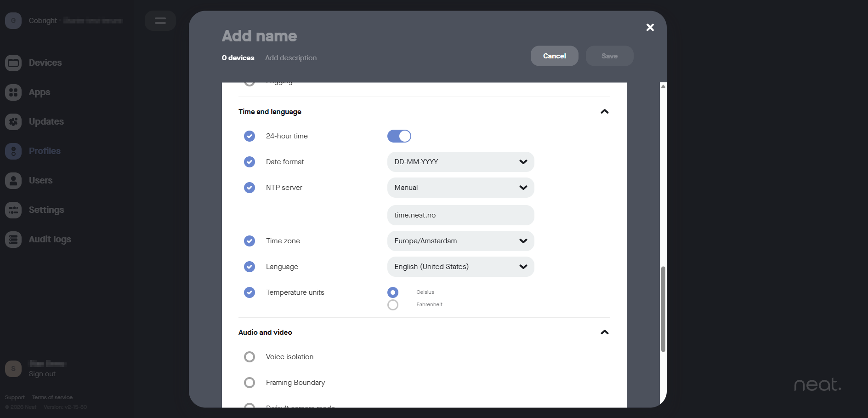Click the Cancel button

[x=554, y=56]
